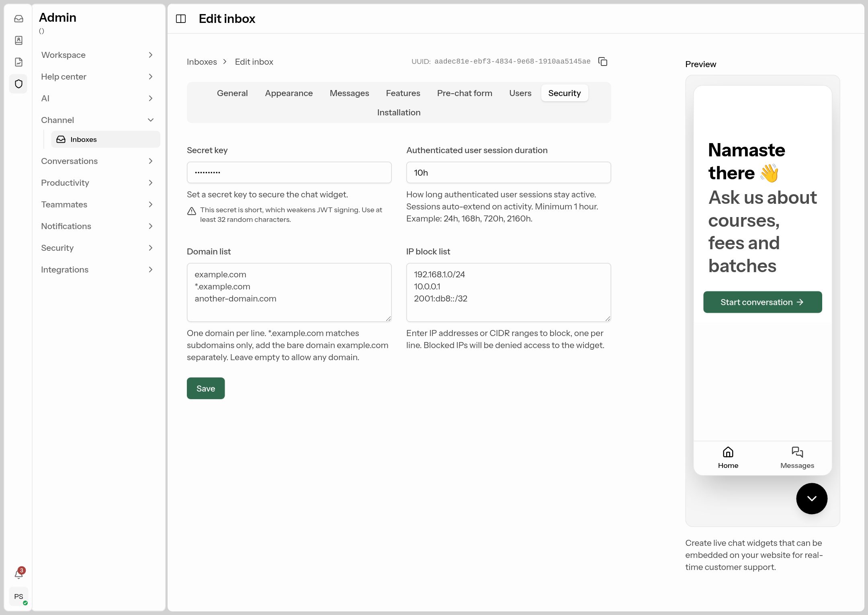The image size is (868, 615).
Task: Select the Security tab in inbox settings
Action: click(x=564, y=93)
